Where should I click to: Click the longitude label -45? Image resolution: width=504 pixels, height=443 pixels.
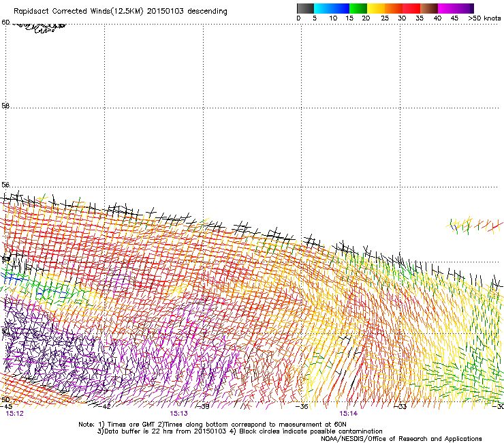[x=6, y=407]
